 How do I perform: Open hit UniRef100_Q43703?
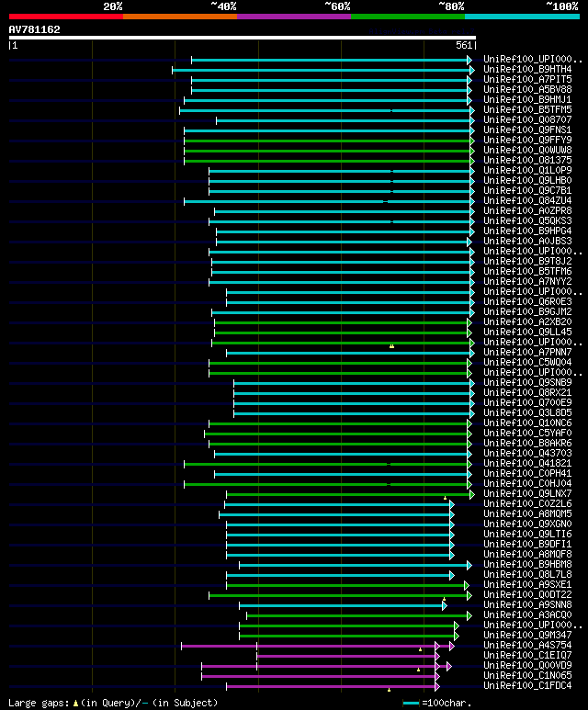coord(527,453)
